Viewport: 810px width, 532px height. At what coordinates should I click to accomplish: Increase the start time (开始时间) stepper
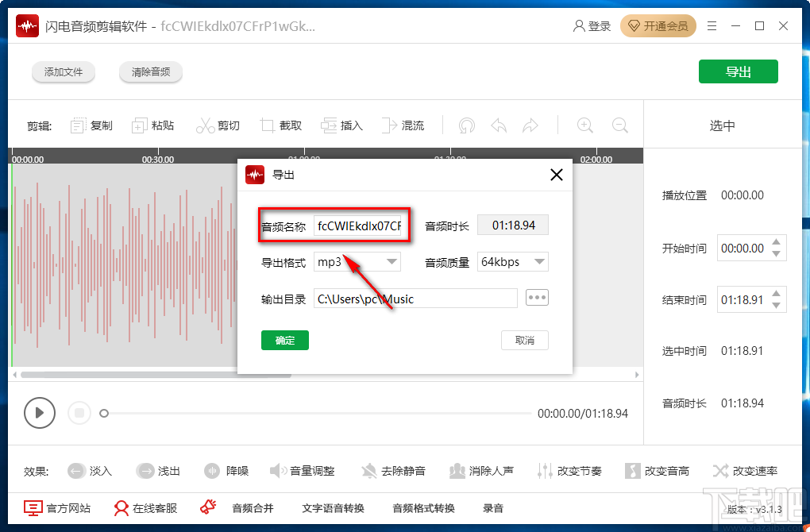pyautogui.click(x=776, y=242)
